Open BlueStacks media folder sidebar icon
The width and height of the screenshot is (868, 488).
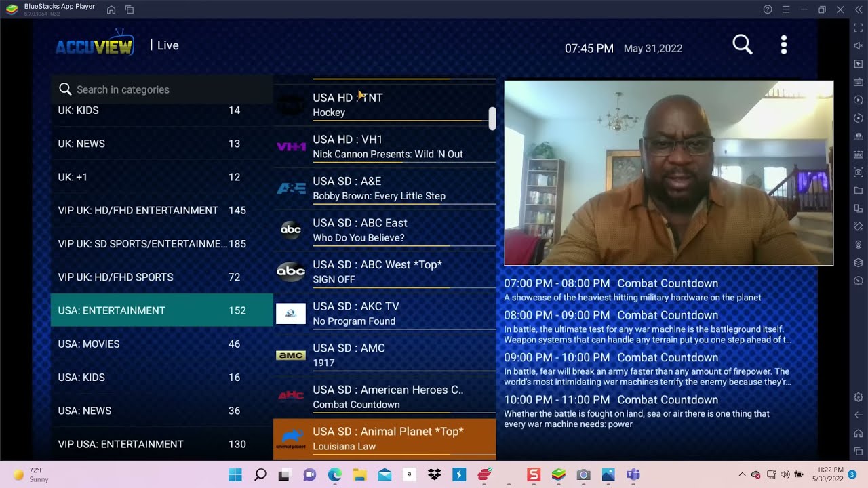tap(859, 190)
